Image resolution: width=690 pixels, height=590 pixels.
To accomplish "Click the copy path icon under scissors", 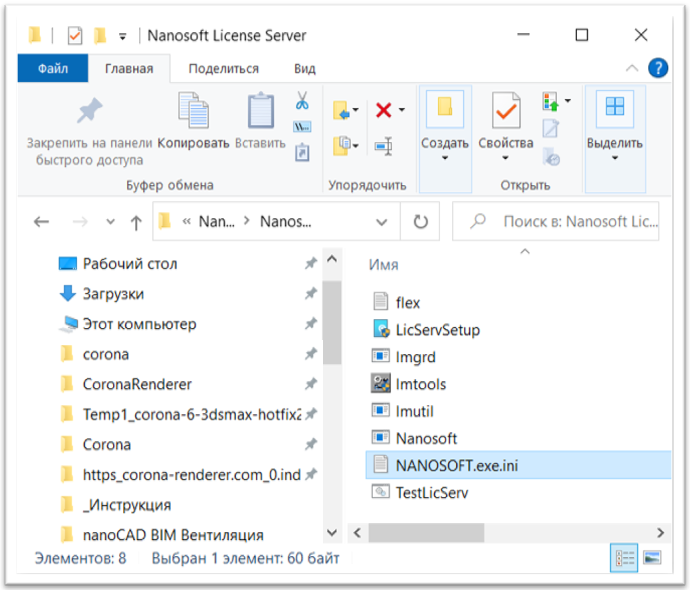I will pyautogui.click(x=302, y=127).
